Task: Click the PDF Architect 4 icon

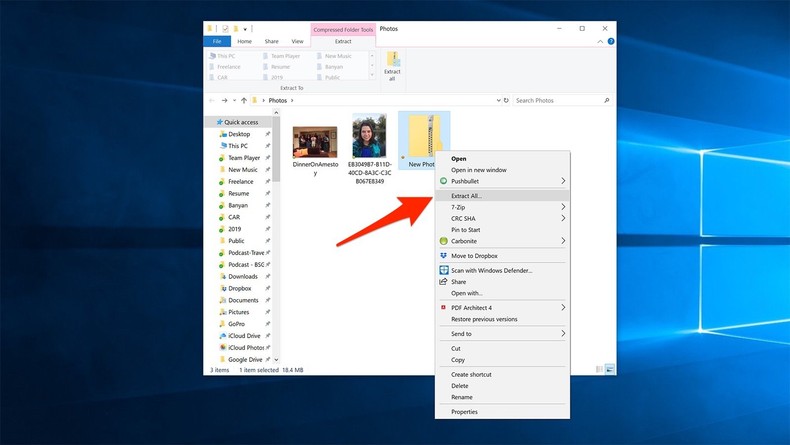Action: [443, 308]
